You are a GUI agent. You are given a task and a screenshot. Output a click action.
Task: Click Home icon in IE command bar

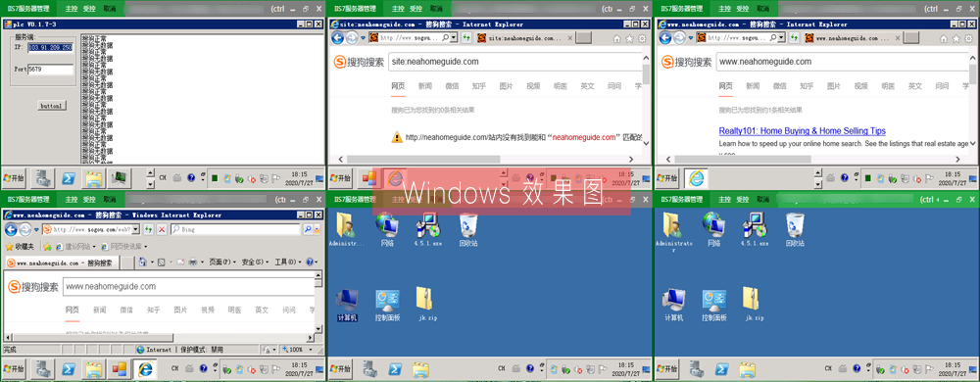(142, 263)
